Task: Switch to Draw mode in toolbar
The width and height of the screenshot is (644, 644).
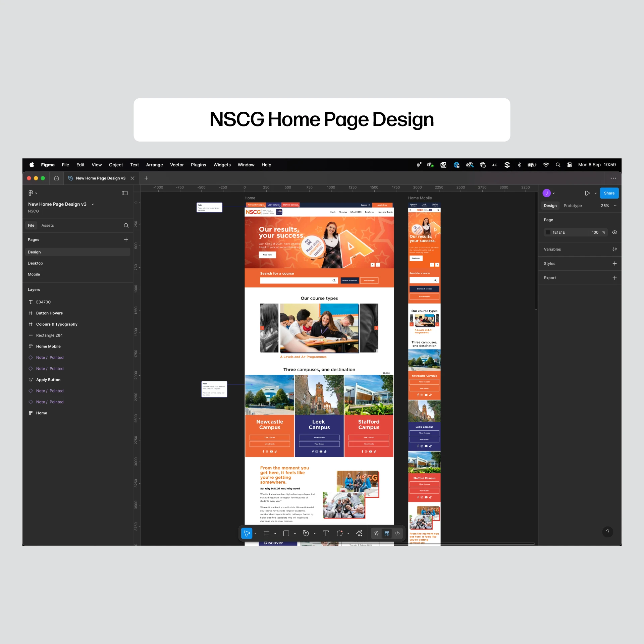Action: 376,533
